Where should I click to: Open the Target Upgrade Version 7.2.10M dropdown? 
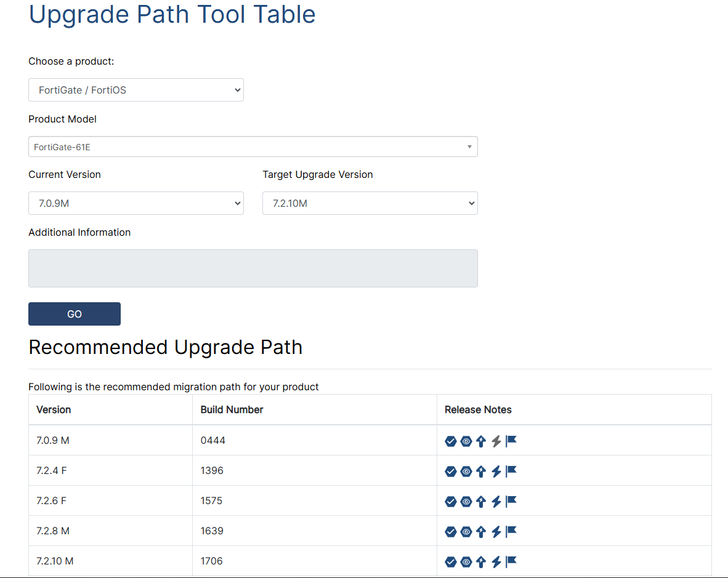click(x=370, y=203)
